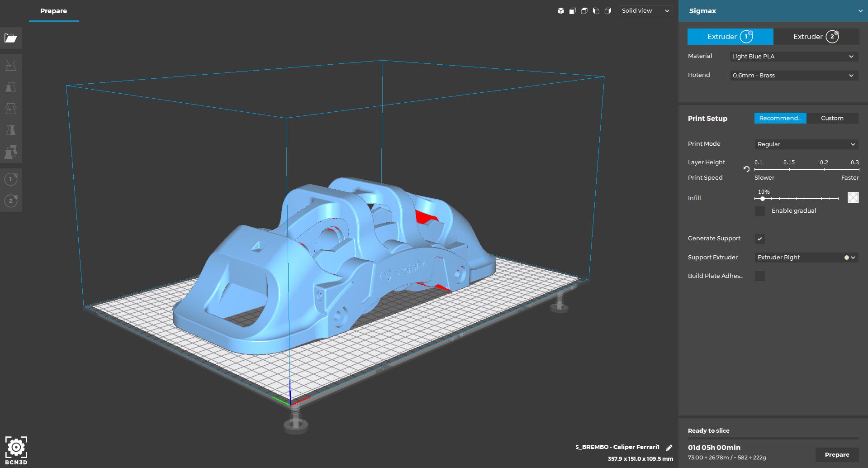The width and height of the screenshot is (868, 468).
Task: Switch to Extruder 2 tab
Action: (816, 37)
